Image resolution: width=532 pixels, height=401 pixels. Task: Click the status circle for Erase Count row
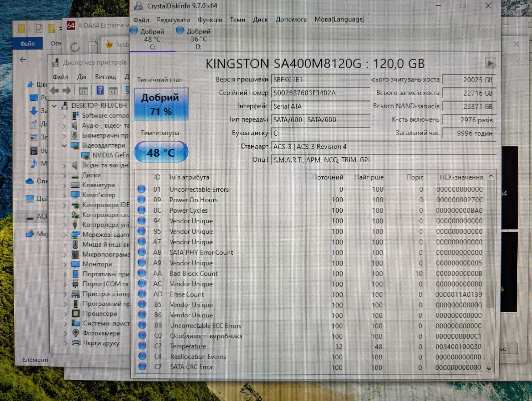coord(142,294)
